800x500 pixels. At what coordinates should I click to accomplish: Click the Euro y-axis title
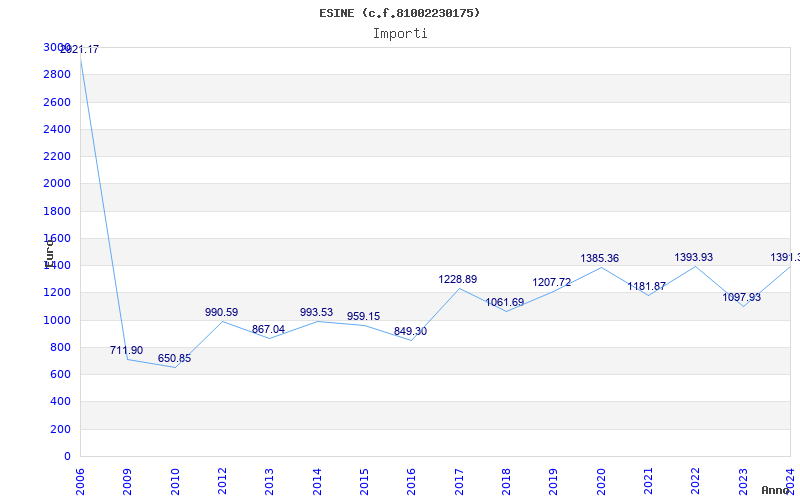(49, 253)
